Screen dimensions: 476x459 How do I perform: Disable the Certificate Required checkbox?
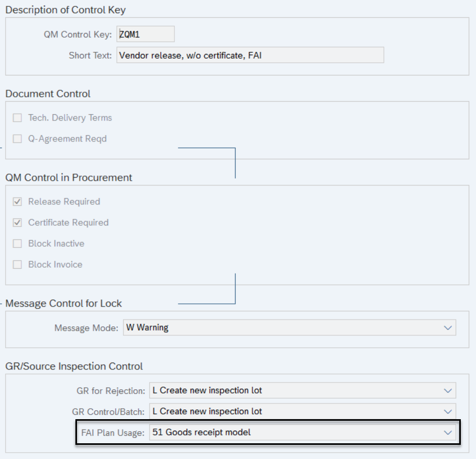pyautogui.click(x=17, y=222)
